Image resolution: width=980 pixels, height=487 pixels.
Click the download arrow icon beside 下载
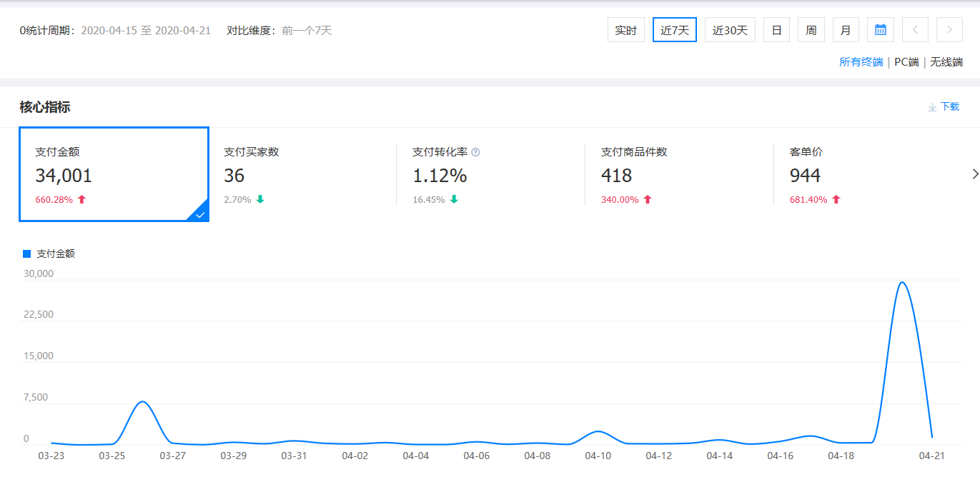point(932,106)
